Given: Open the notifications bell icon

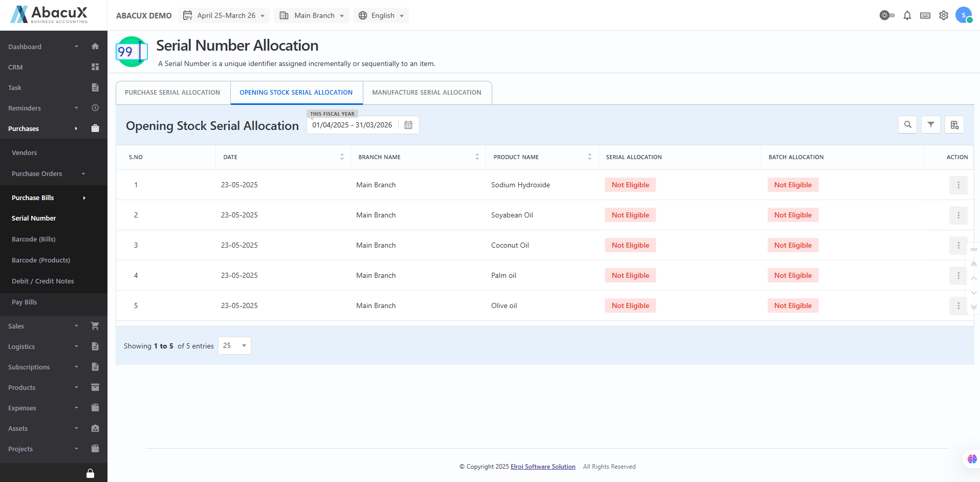Looking at the screenshot, I should coord(907,15).
